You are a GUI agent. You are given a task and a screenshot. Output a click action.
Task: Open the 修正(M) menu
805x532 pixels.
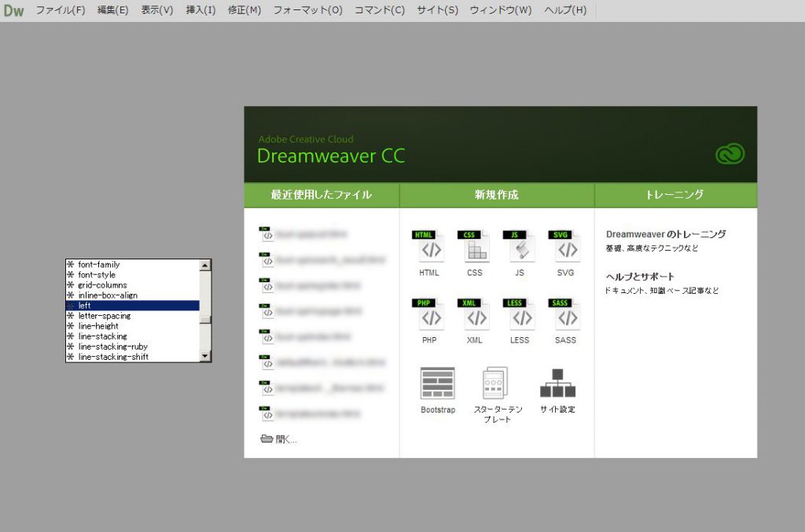pyautogui.click(x=244, y=10)
